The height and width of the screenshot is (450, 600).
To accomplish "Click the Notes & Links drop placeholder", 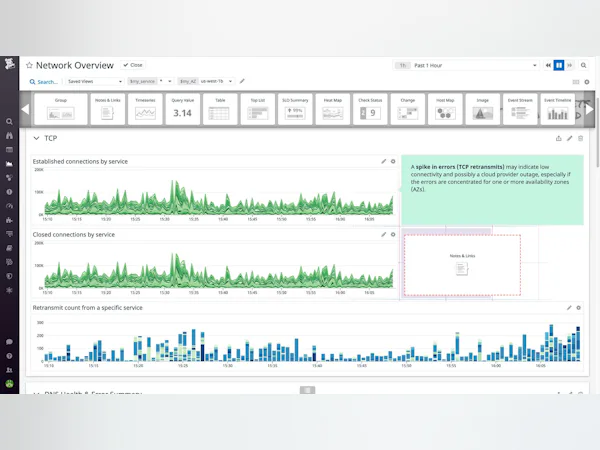I will pyautogui.click(x=462, y=265).
